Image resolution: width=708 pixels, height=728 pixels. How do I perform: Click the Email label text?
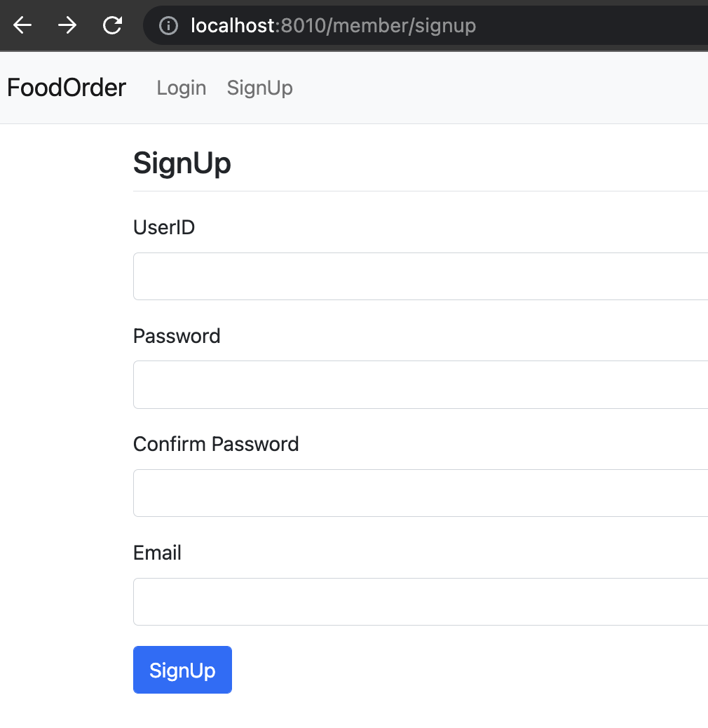coord(156,553)
